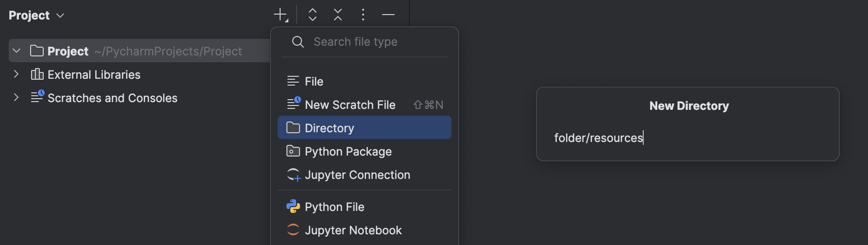
Task: Click the Python File icon in popup
Action: pos(293,207)
